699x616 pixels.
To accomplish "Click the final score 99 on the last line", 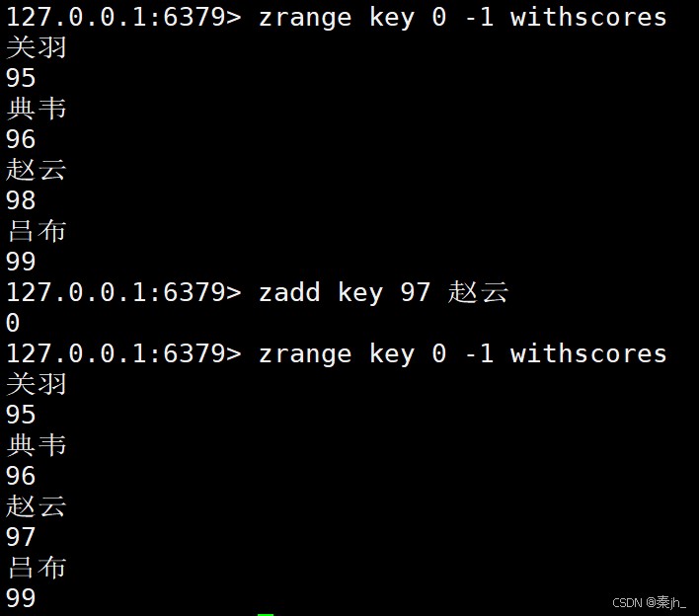I will point(21,598).
